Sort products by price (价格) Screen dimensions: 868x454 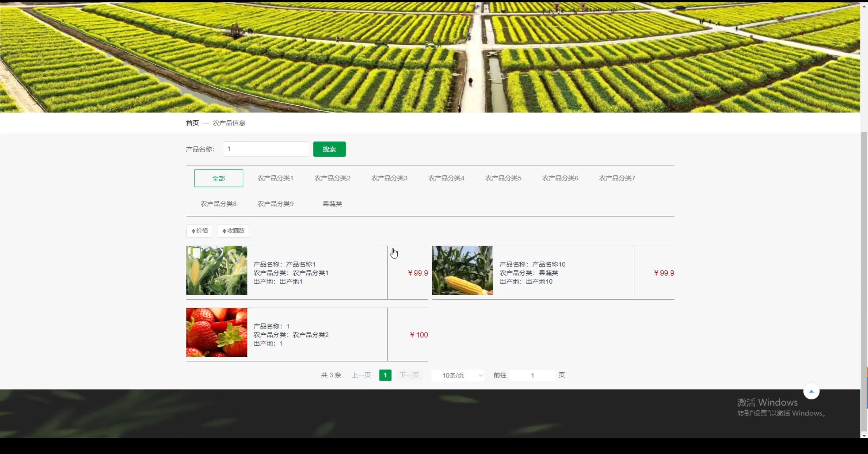tap(199, 231)
